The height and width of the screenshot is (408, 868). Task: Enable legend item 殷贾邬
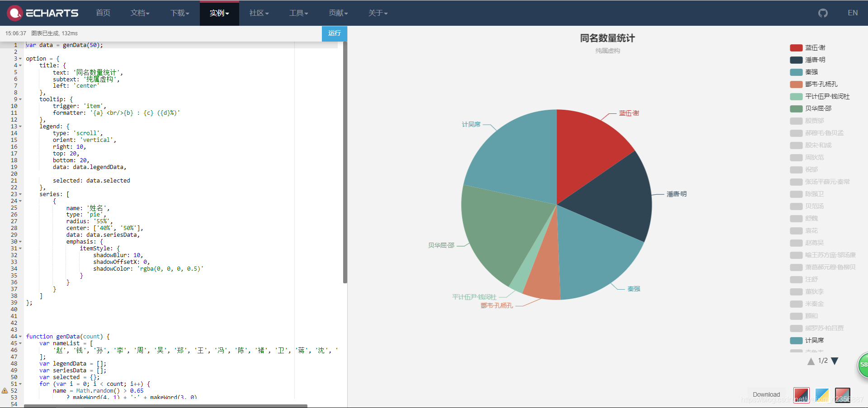[807, 121]
